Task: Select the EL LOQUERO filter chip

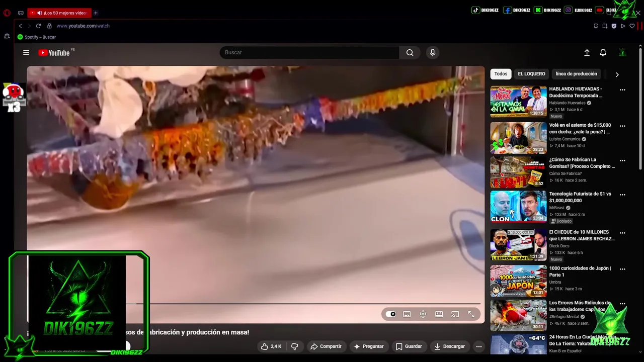Action: (x=531, y=74)
